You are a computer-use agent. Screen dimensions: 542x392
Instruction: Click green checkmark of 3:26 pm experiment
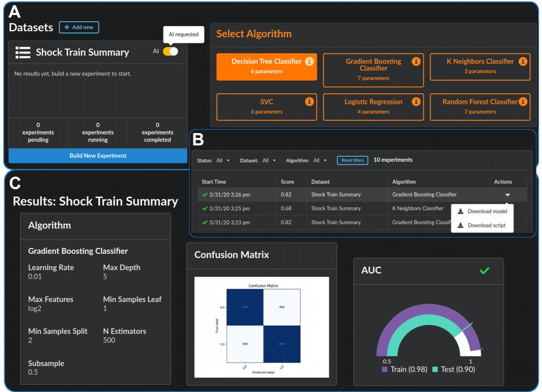[205, 194]
